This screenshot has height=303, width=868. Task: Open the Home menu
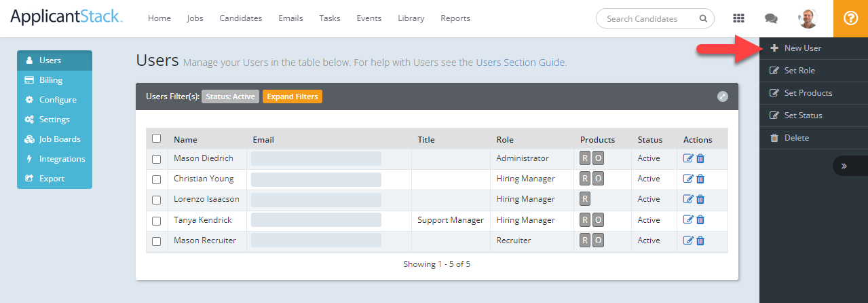pyautogui.click(x=159, y=18)
